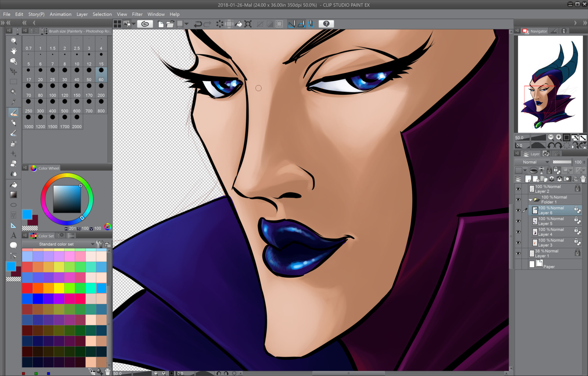The image size is (588, 376).
Task: Open CLIP STUDIO from the command bar
Action: click(145, 24)
